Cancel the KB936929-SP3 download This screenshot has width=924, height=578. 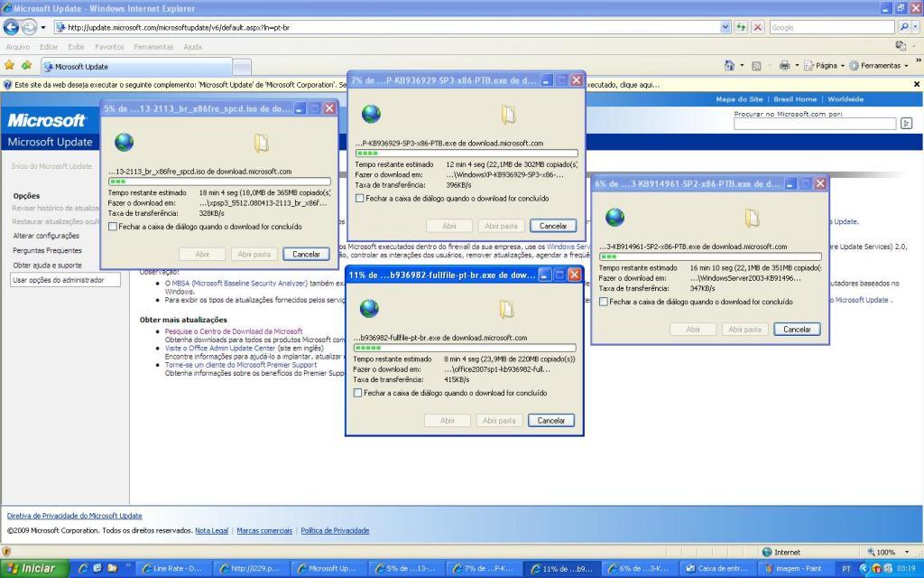(553, 226)
